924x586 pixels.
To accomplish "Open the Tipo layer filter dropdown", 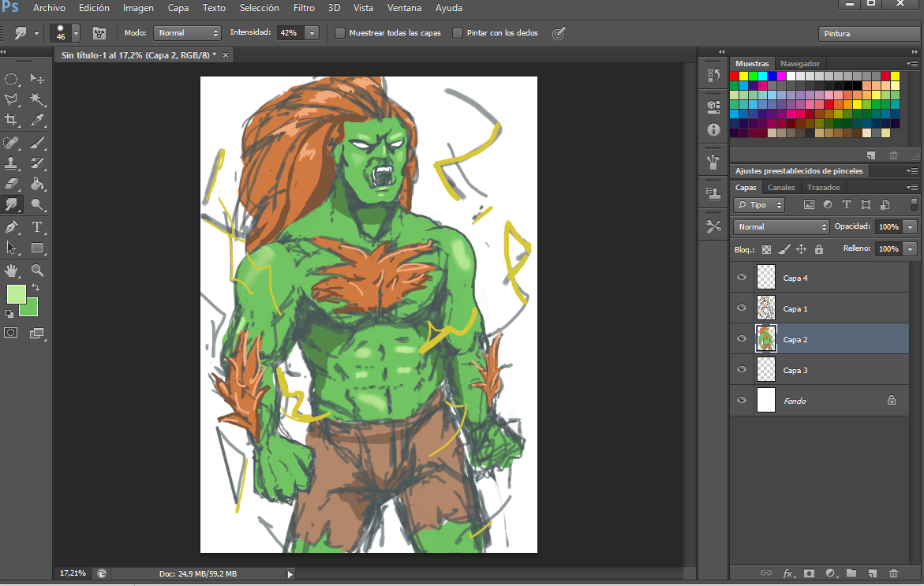I will (x=759, y=205).
